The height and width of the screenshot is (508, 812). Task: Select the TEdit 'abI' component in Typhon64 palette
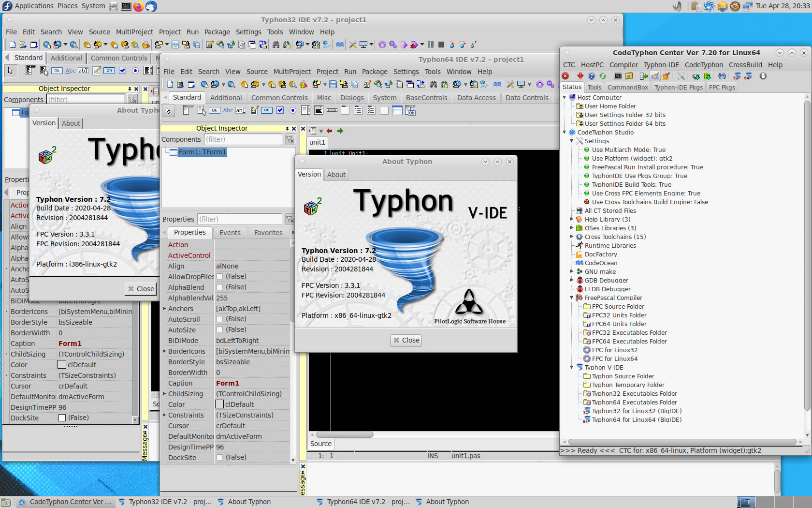(x=241, y=110)
